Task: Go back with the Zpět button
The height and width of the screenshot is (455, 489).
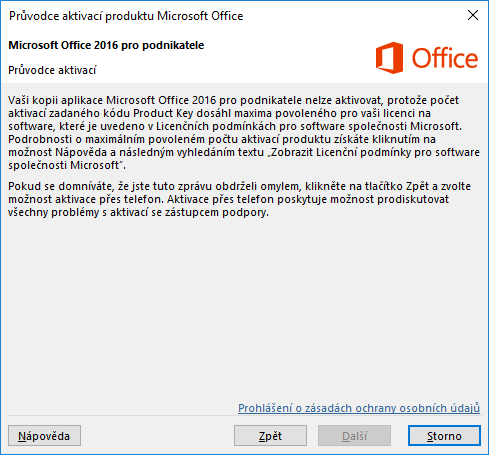Action: pos(270,436)
